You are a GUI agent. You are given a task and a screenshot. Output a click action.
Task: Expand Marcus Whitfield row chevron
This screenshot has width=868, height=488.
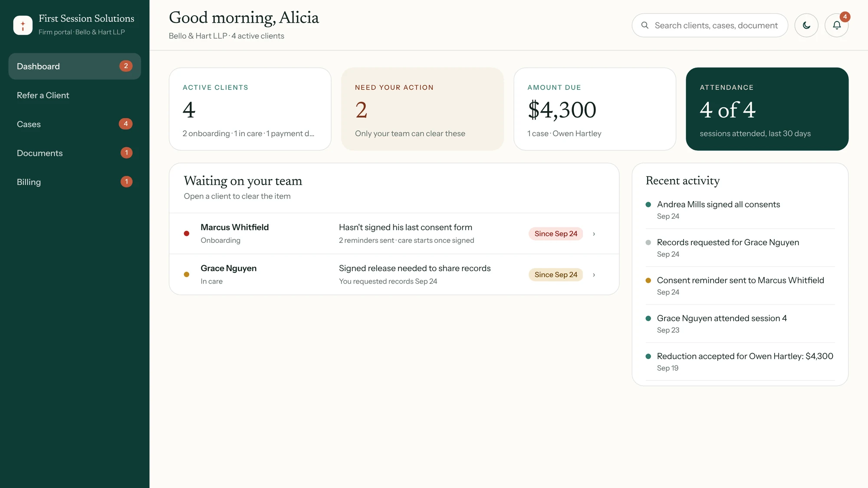pyautogui.click(x=594, y=234)
